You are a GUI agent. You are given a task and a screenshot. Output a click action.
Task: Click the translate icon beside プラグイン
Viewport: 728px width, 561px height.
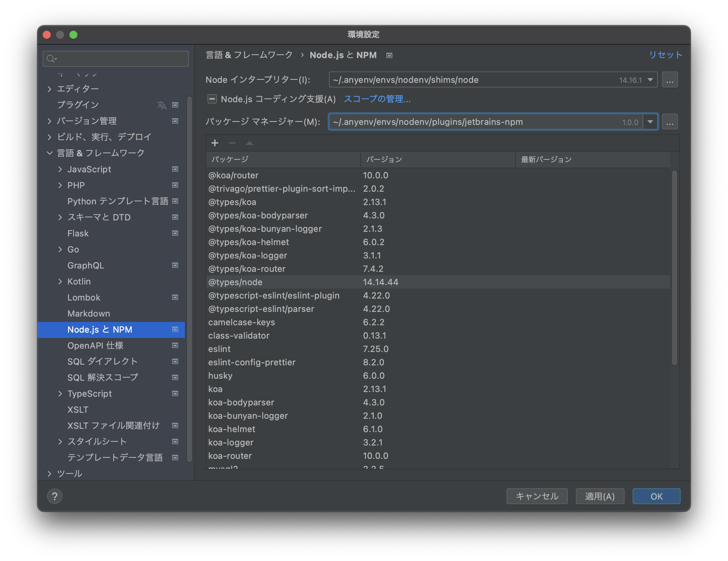pos(162,105)
